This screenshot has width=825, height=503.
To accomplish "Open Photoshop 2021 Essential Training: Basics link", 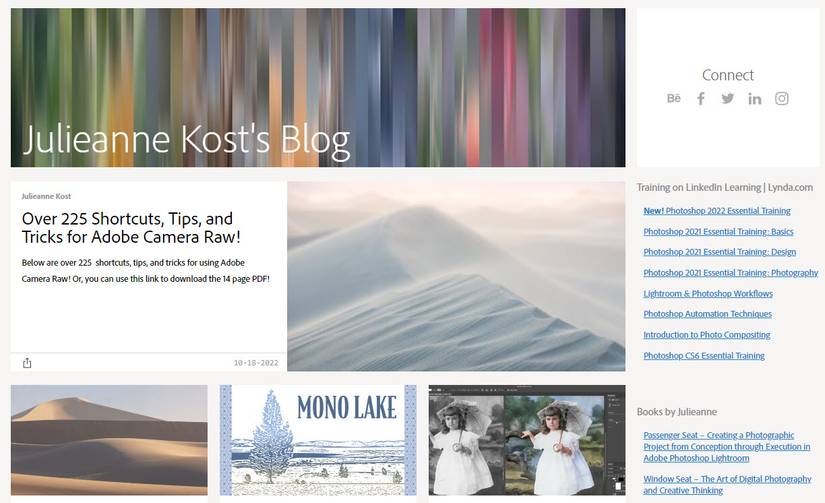I will point(718,232).
